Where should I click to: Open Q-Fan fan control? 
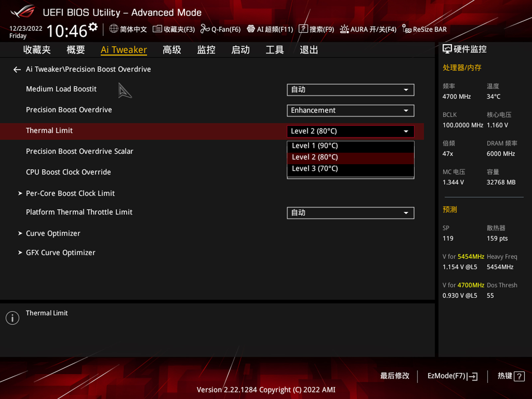pos(220,29)
